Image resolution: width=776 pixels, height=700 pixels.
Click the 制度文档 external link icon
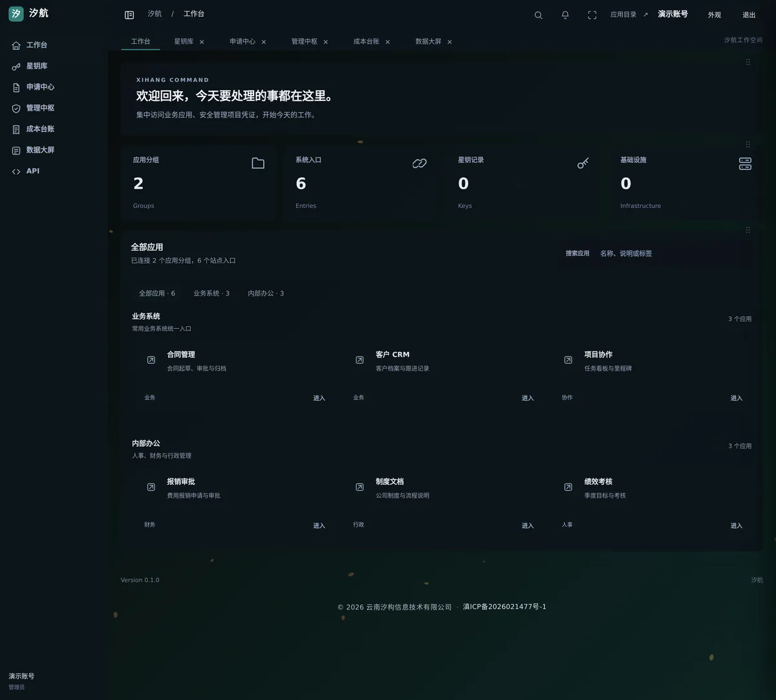(360, 487)
